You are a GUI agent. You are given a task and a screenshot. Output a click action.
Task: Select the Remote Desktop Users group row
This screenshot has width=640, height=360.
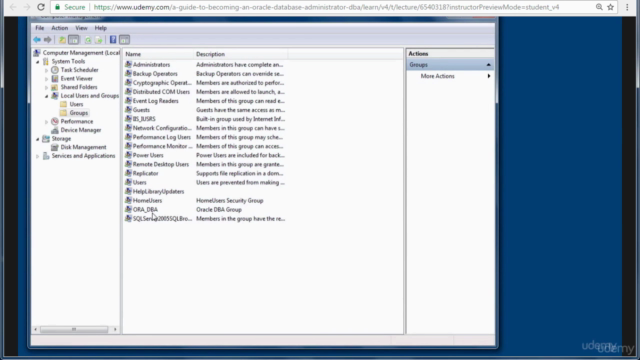pyautogui.click(x=205, y=164)
